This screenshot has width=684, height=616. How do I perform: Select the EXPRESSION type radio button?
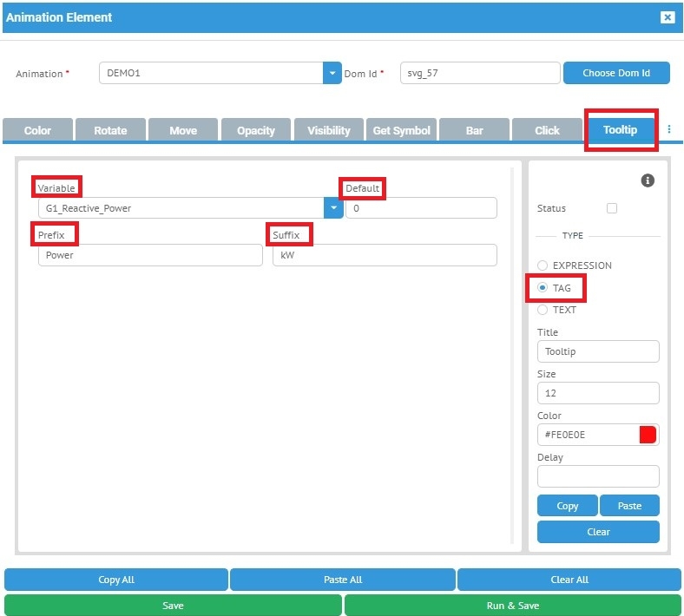pos(543,265)
